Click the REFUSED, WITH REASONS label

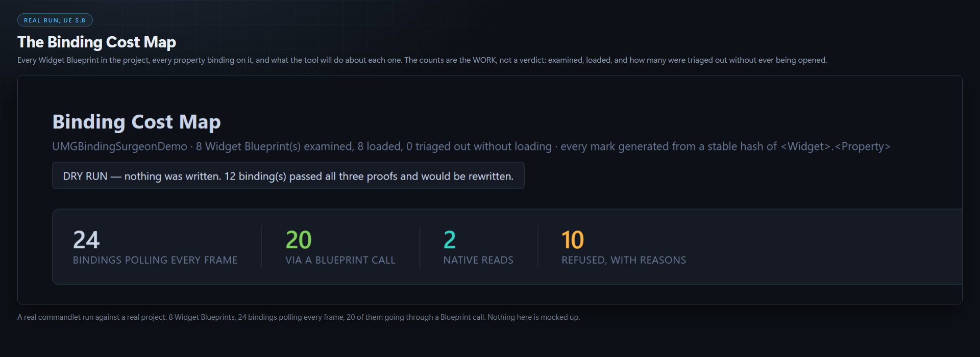[x=624, y=260]
